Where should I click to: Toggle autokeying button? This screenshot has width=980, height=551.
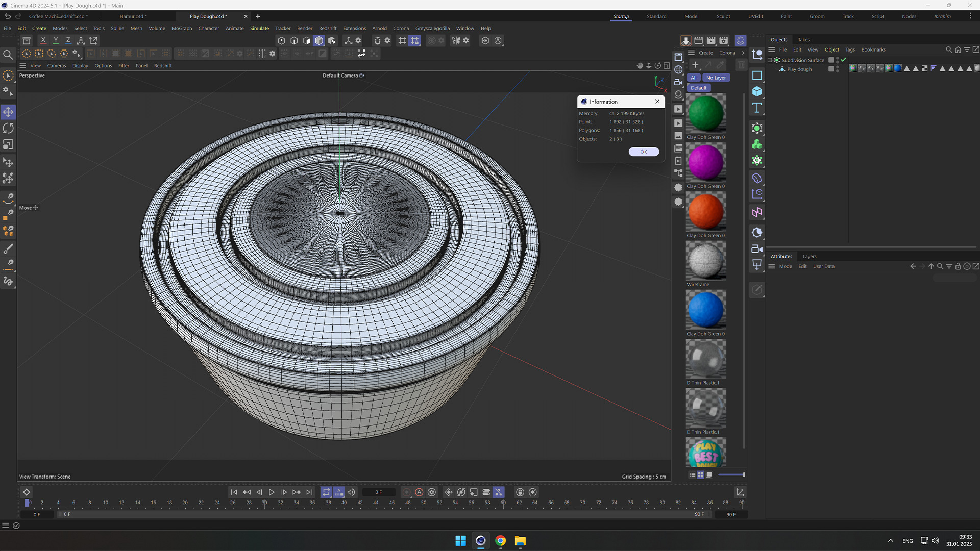coord(419,492)
